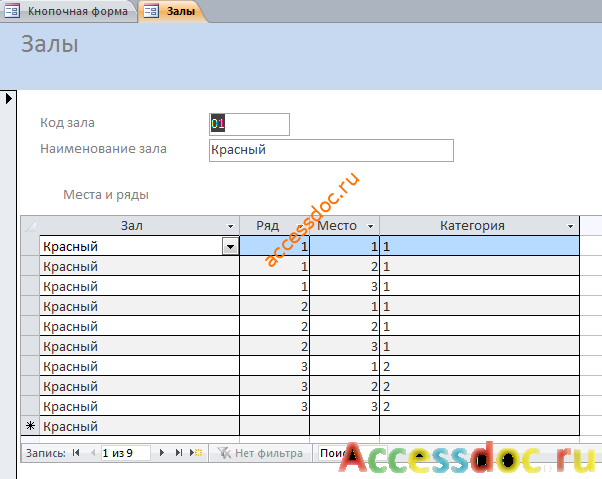This screenshot has width=602, height=479.
Task: Create new blank record button
Action: [196, 453]
